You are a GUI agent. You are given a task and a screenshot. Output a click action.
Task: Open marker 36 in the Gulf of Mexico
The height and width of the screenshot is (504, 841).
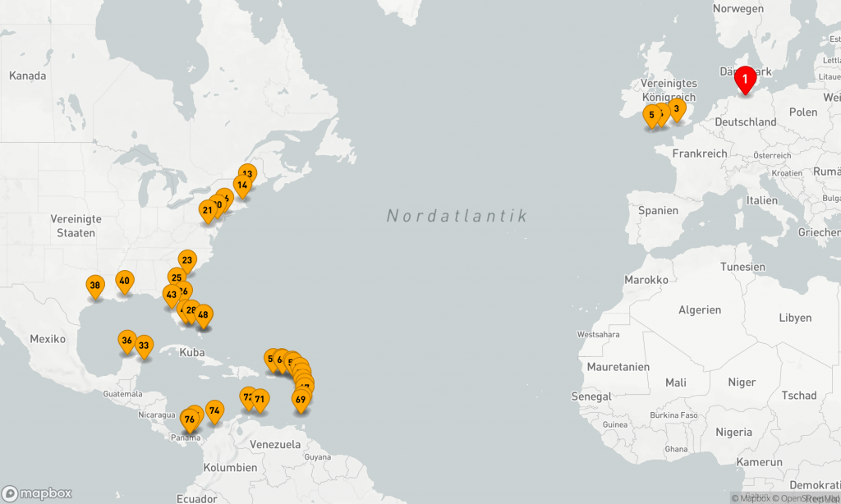coord(126,340)
